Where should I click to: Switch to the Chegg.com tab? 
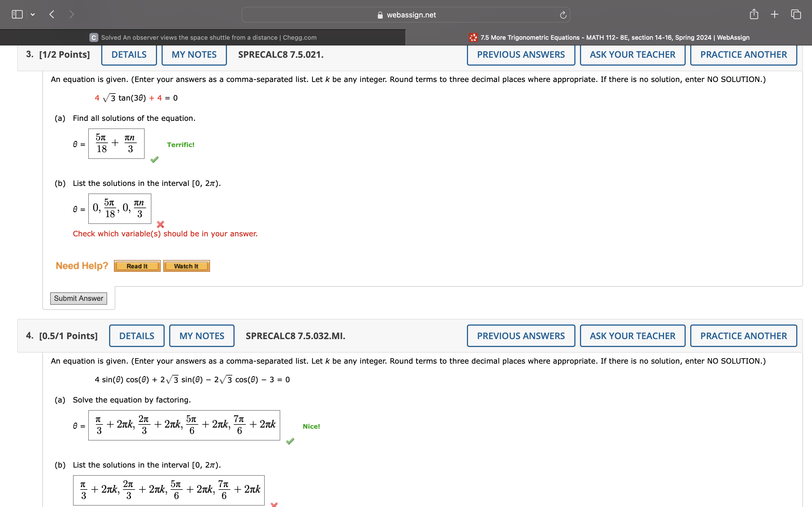[203, 37]
